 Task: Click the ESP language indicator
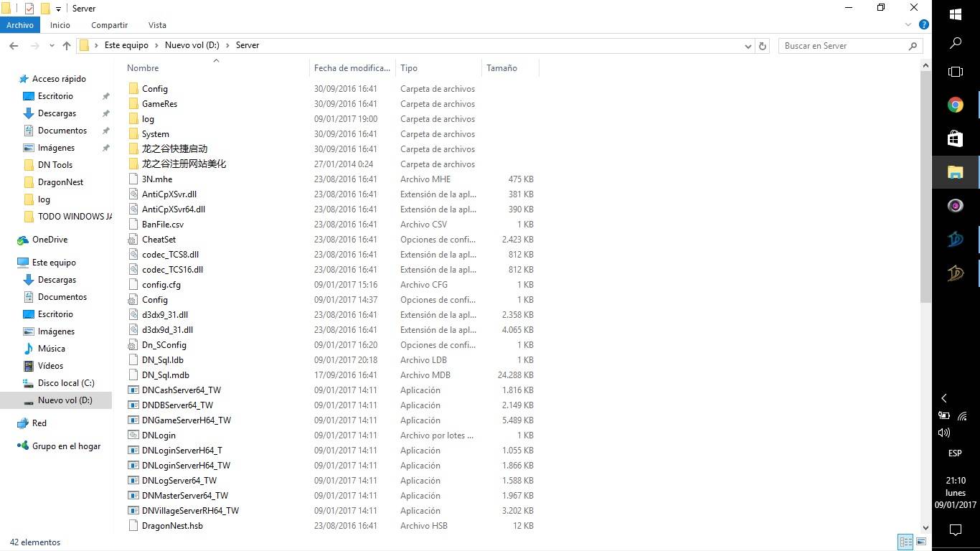tap(955, 453)
